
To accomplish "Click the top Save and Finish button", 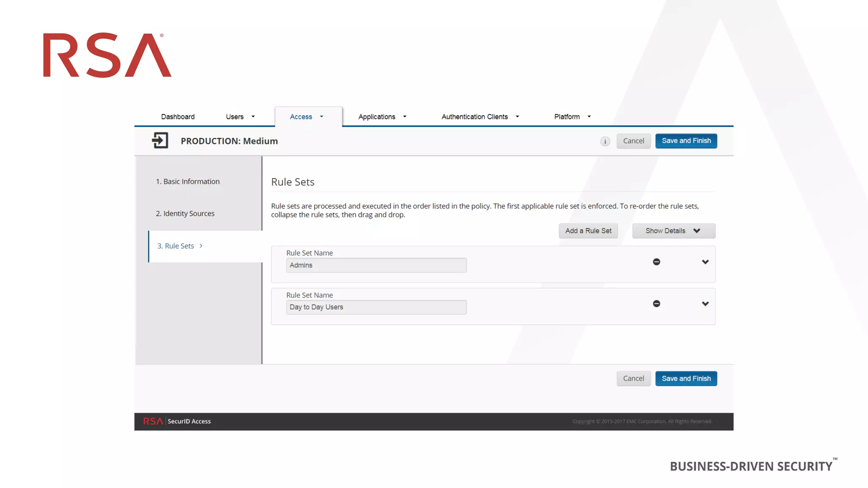I will pos(686,141).
